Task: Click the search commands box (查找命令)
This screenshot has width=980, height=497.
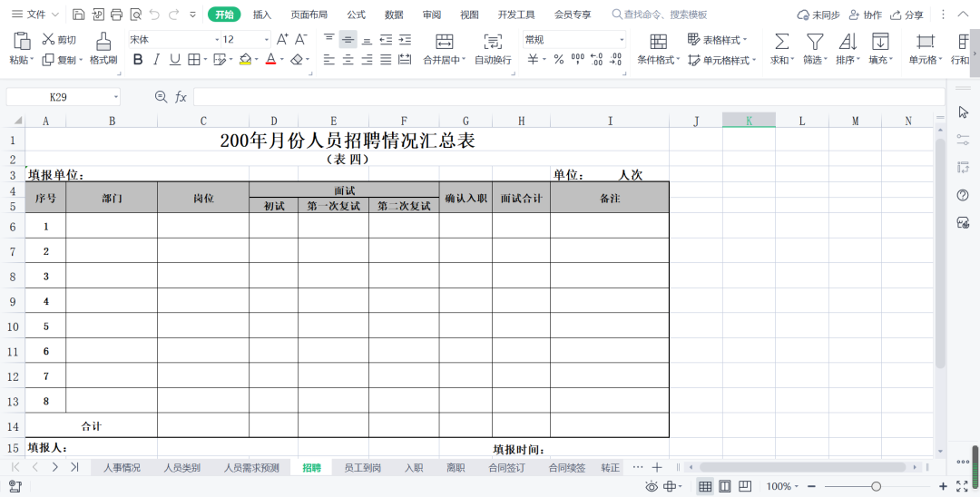Action: (660, 15)
